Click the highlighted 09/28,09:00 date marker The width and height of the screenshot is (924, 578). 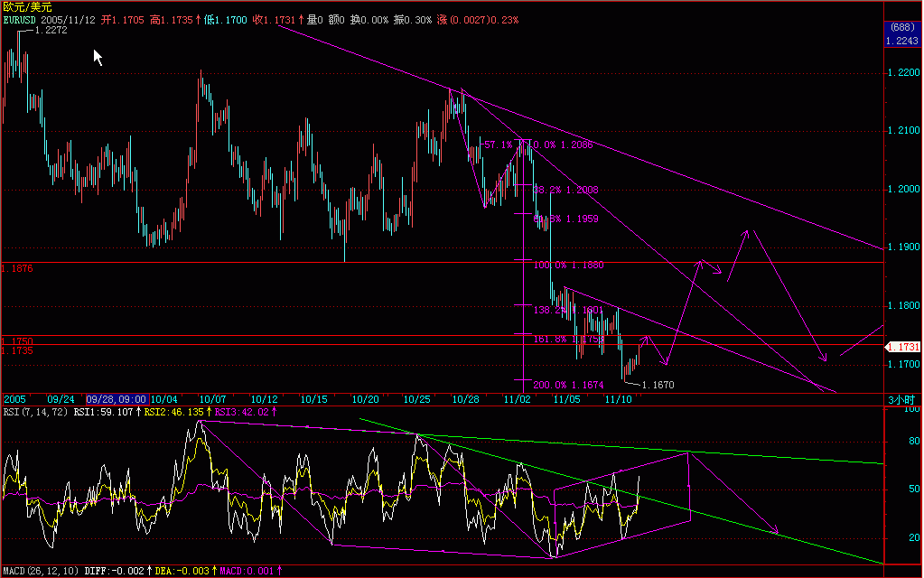click(117, 399)
